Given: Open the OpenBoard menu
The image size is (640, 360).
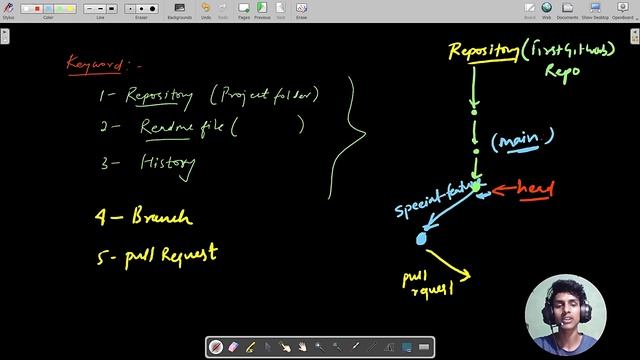Looking at the screenshot, I should click(623, 10).
